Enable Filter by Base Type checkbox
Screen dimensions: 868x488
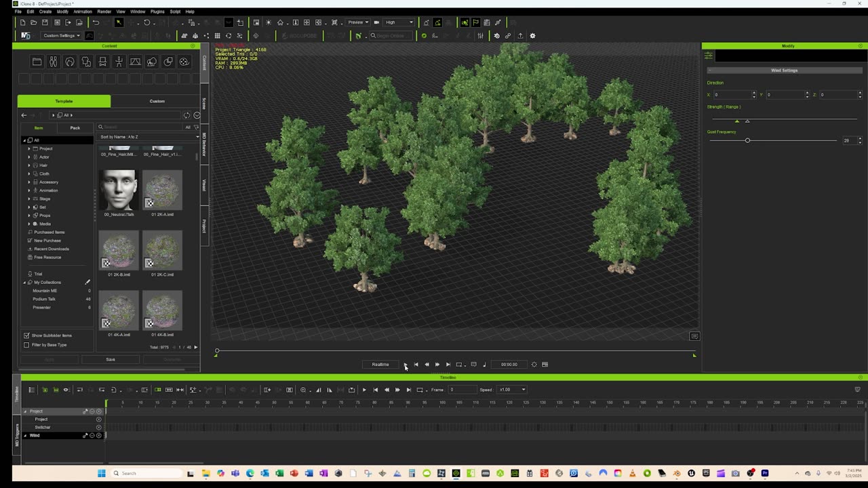(26, 345)
